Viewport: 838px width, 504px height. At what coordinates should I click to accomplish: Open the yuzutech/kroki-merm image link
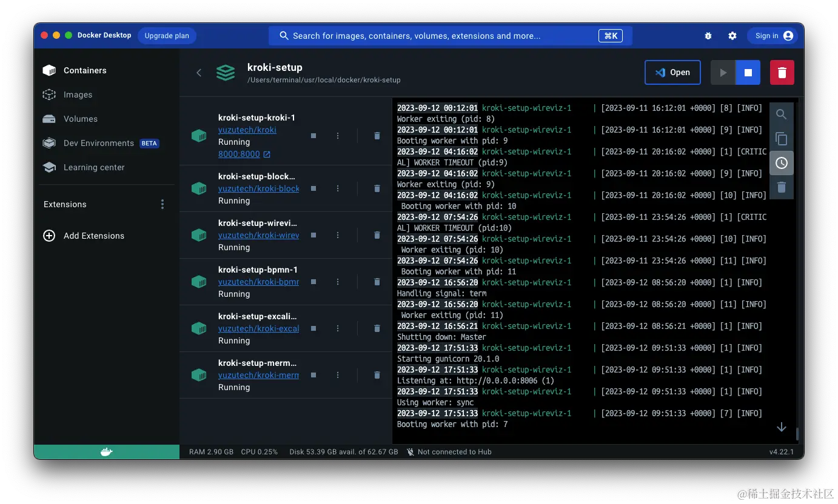[x=259, y=375]
